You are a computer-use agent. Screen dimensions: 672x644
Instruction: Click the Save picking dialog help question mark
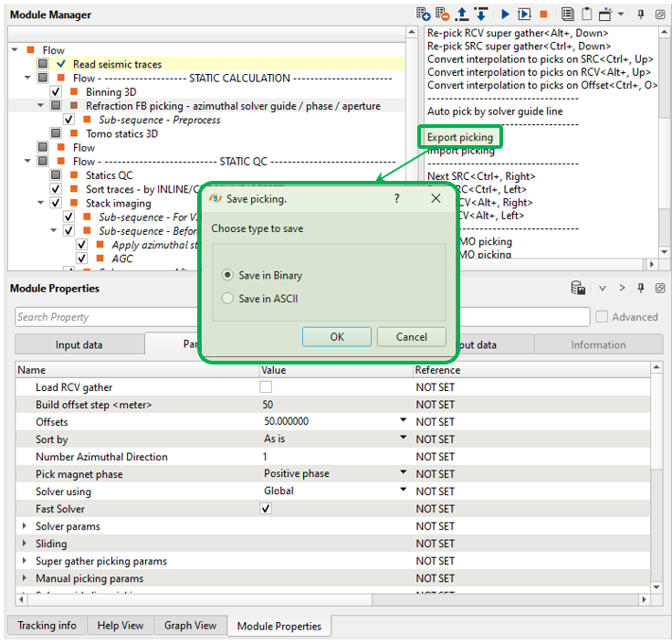396,198
